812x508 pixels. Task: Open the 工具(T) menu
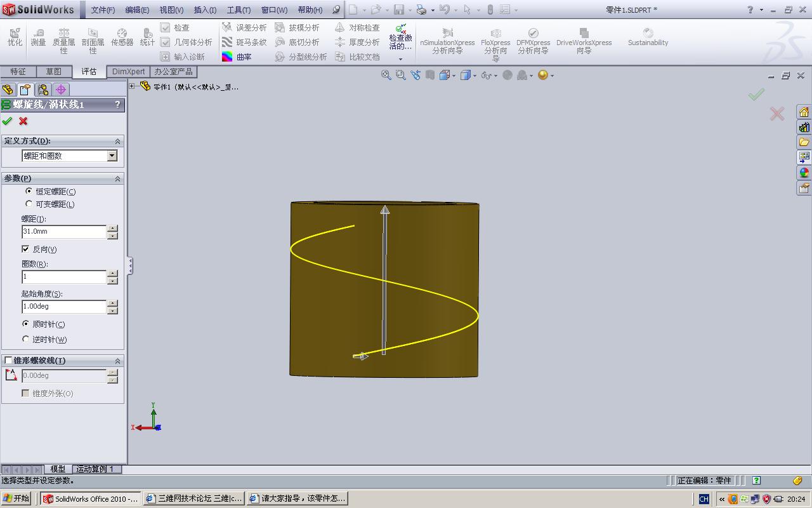(x=239, y=10)
